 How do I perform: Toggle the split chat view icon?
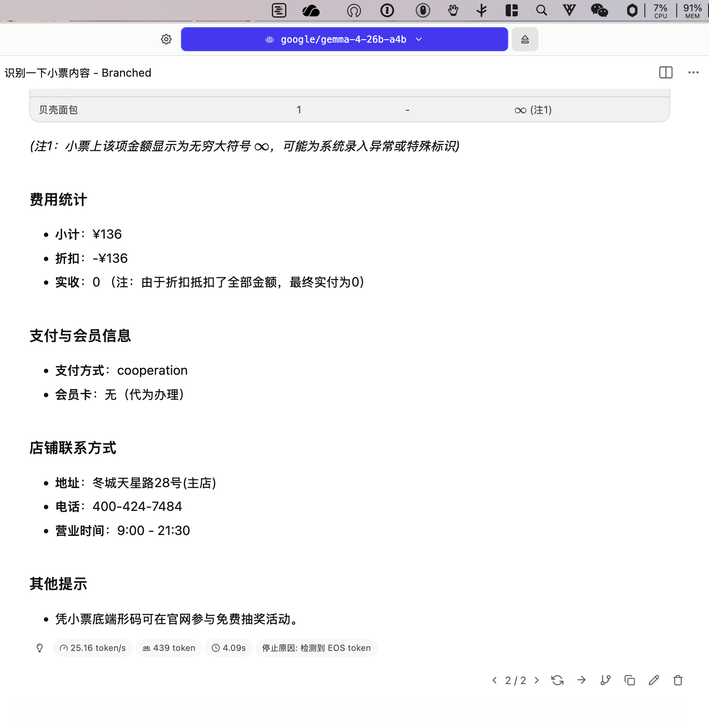point(665,72)
